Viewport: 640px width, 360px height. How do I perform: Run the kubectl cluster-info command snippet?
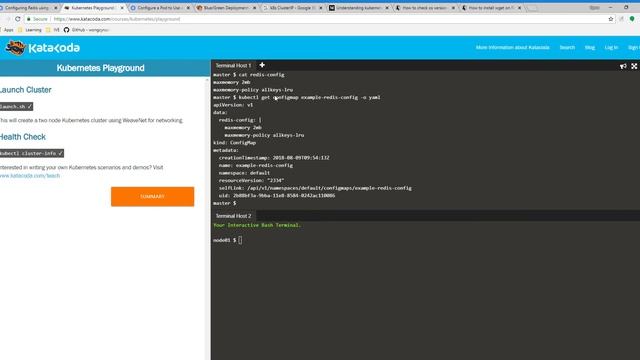coord(31,153)
